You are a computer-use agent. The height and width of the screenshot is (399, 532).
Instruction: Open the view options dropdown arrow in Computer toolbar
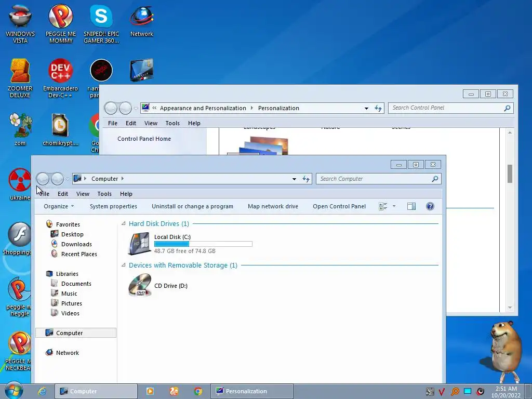[394, 206]
